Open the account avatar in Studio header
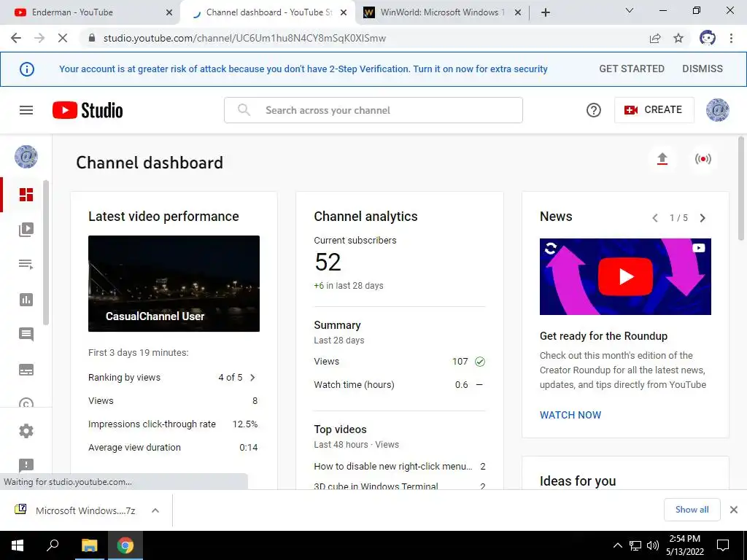Viewport: 747px width, 560px height. [x=717, y=110]
